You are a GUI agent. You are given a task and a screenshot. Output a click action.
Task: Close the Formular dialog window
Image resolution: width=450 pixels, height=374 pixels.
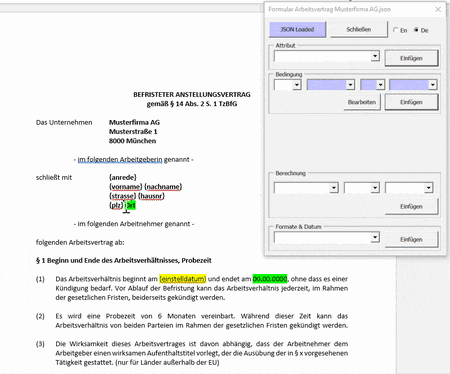438,9
